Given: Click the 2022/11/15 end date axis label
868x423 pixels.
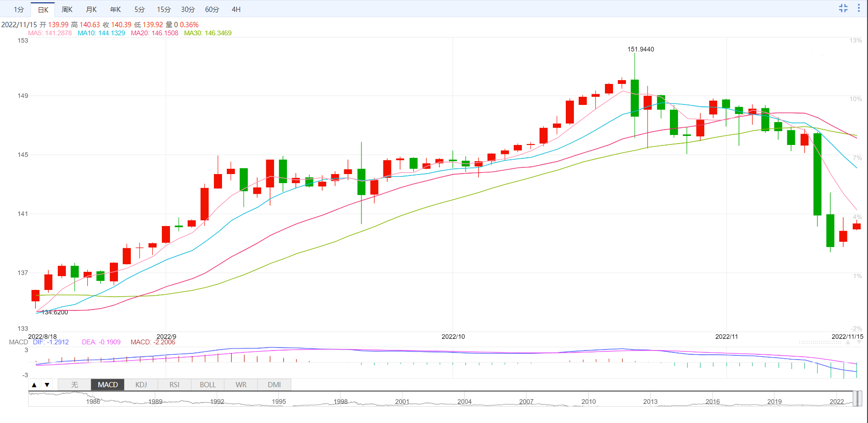Looking at the screenshot, I should 847,336.
